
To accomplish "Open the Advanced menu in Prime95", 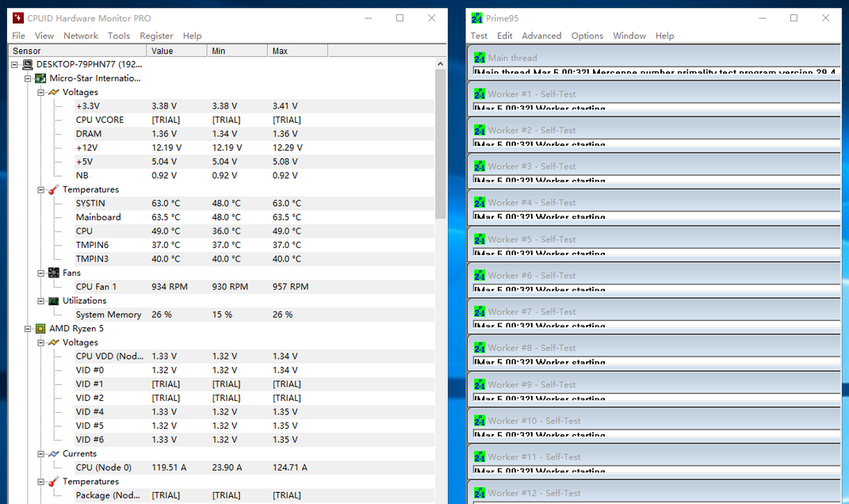I will click(x=541, y=36).
